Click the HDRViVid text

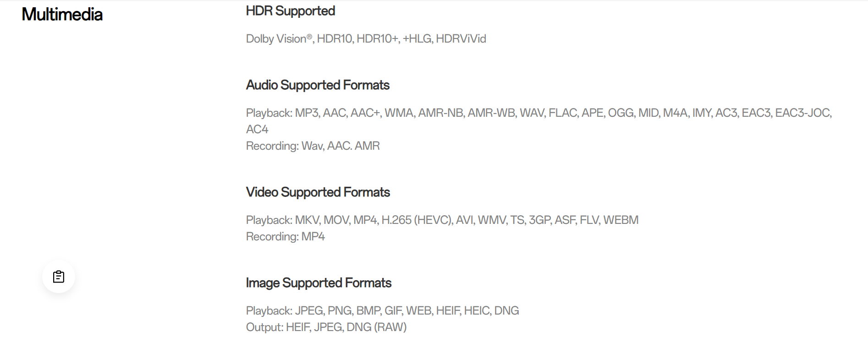pyautogui.click(x=461, y=39)
